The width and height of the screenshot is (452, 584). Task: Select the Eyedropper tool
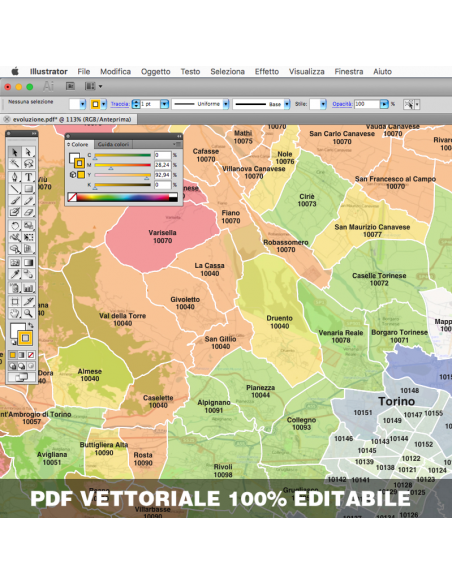(x=15, y=274)
